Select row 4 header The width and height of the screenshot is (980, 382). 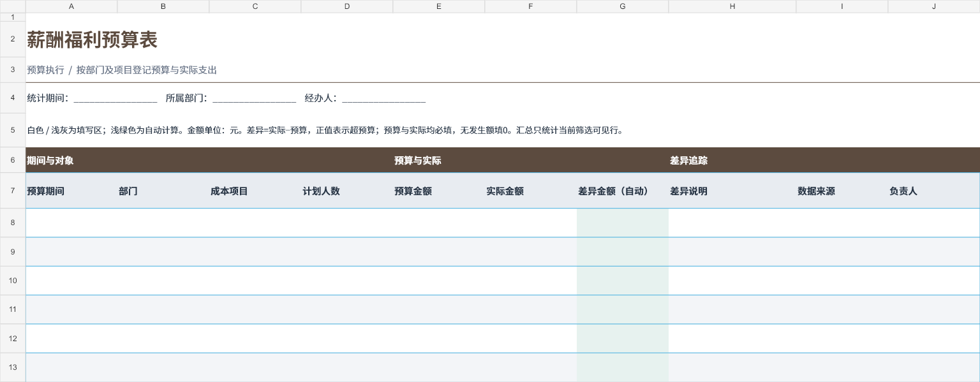(x=13, y=98)
